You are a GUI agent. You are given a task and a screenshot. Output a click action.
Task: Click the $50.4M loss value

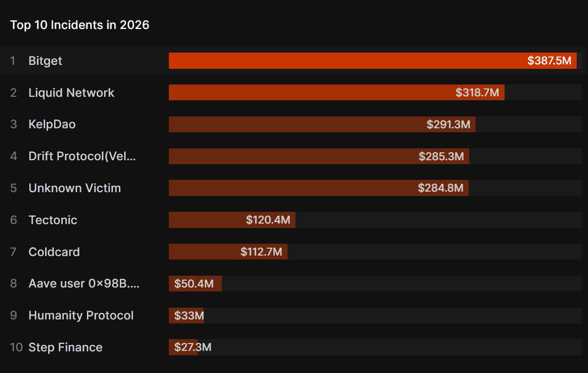pos(194,284)
